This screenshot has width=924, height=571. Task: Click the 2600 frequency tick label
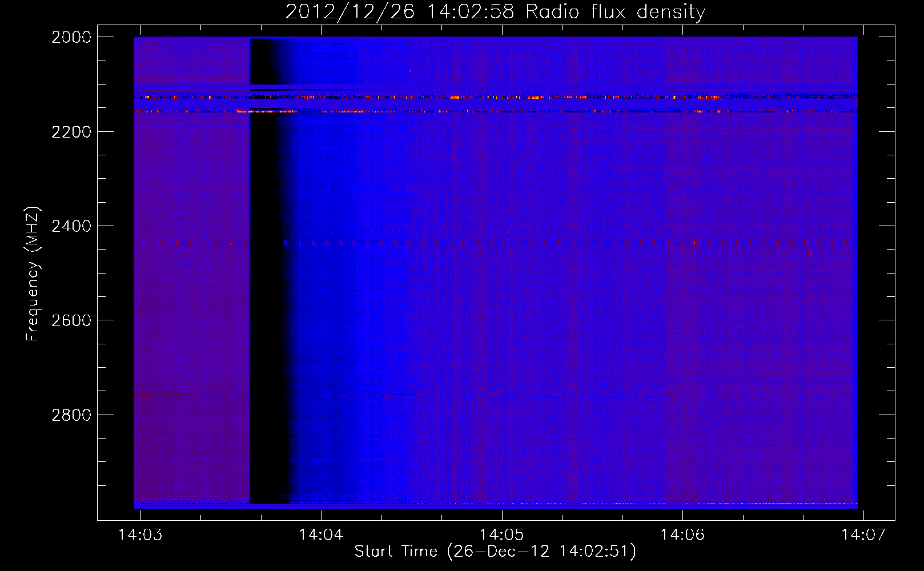click(71, 320)
